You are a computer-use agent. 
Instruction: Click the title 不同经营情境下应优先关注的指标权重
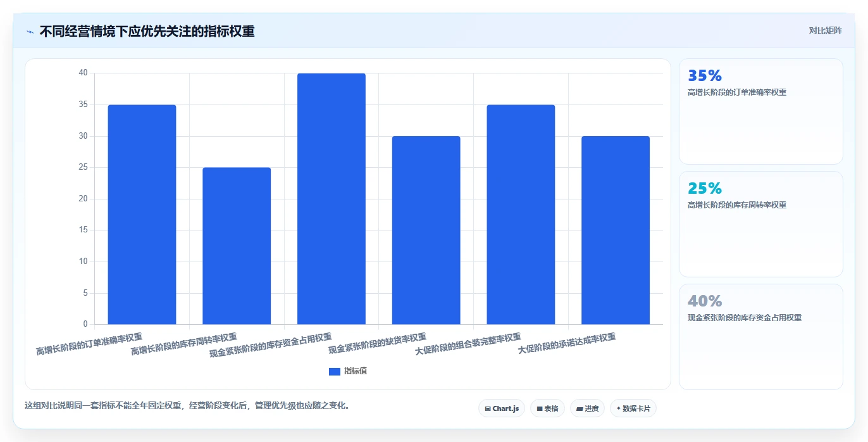point(147,31)
